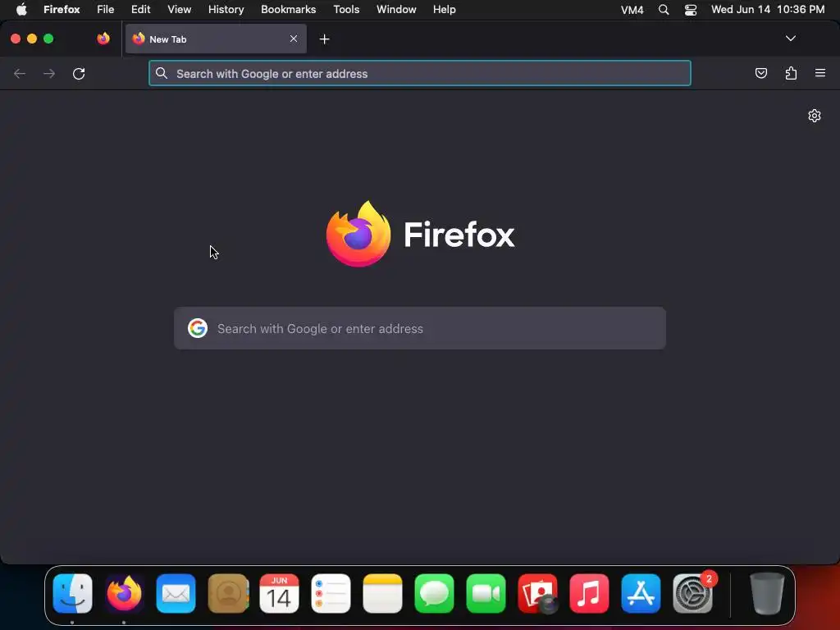
Task: Open the Tools menu
Action: [x=346, y=10]
